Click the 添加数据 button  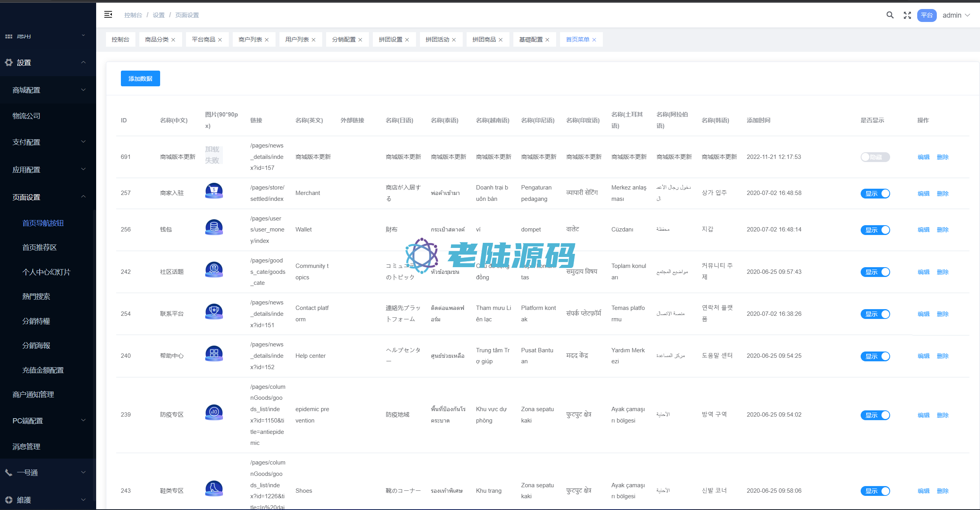click(x=140, y=78)
